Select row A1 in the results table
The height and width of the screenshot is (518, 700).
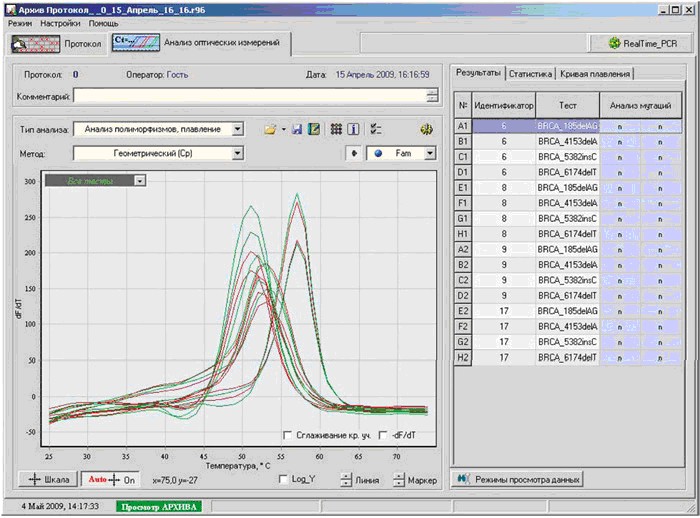(568, 126)
